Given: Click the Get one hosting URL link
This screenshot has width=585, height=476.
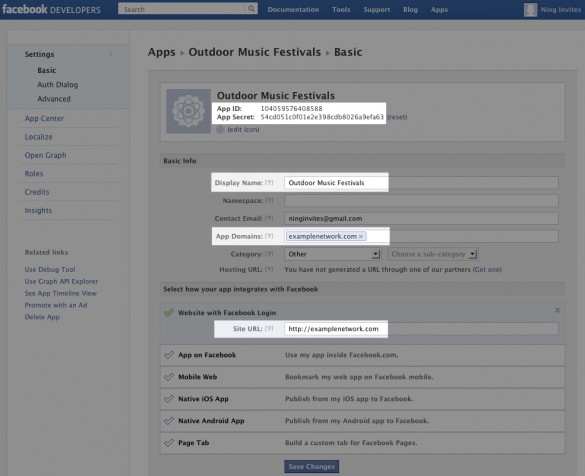Looking at the screenshot, I should 487,269.
